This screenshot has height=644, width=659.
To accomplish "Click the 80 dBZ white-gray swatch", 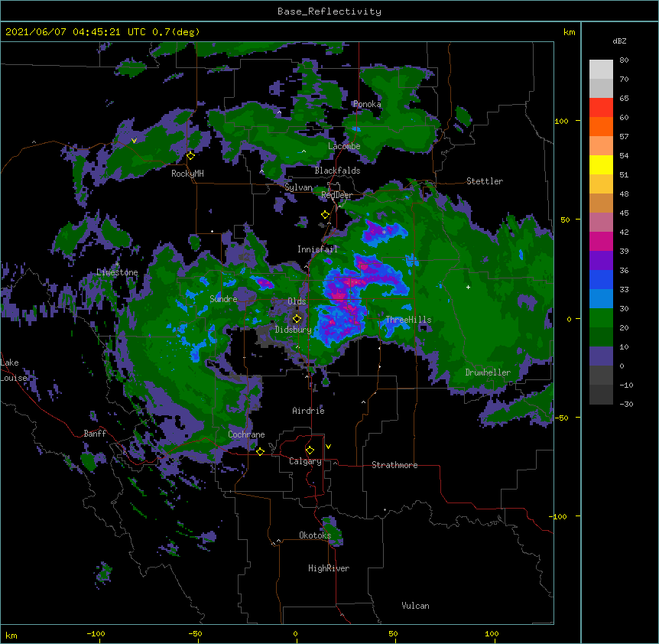I will (601, 70).
